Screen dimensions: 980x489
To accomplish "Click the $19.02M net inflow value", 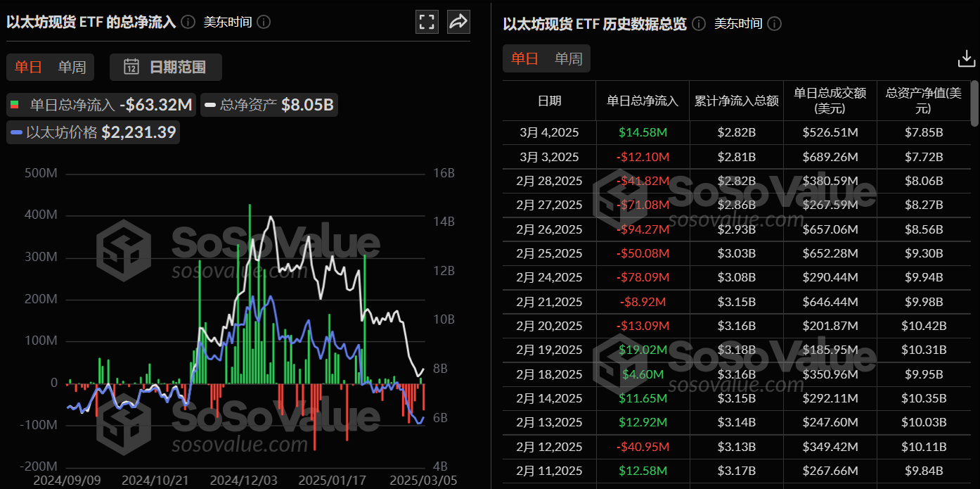I will pos(643,350).
